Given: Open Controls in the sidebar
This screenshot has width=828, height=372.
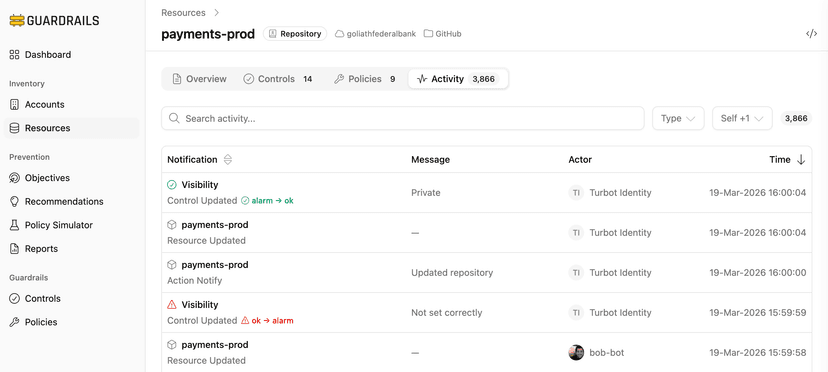Looking at the screenshot, I should point(42,299).
